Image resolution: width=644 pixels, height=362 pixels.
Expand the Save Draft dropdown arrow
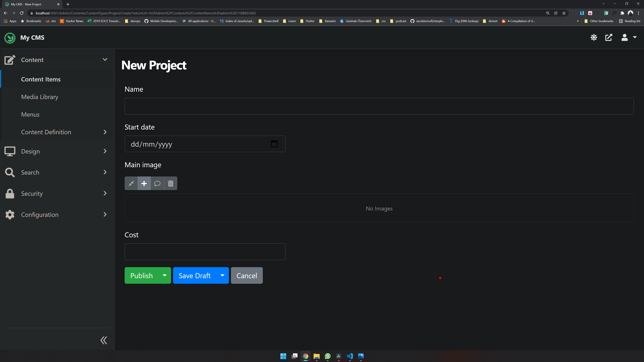(222, 275)
